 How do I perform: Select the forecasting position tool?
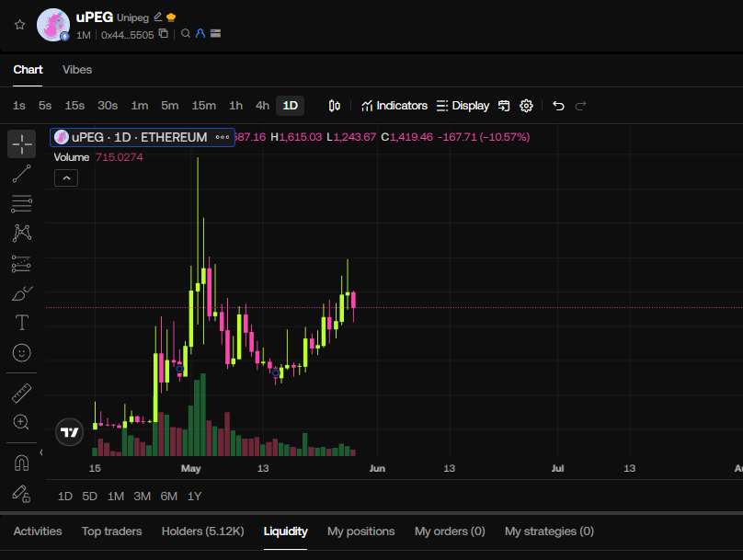pos(22,264)
